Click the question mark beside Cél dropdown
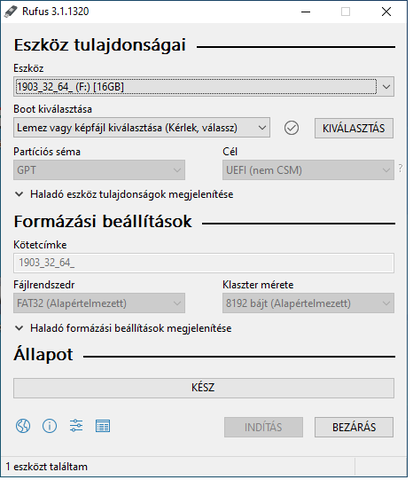Screen dimensions: 413x480 [x=400, y=169]
